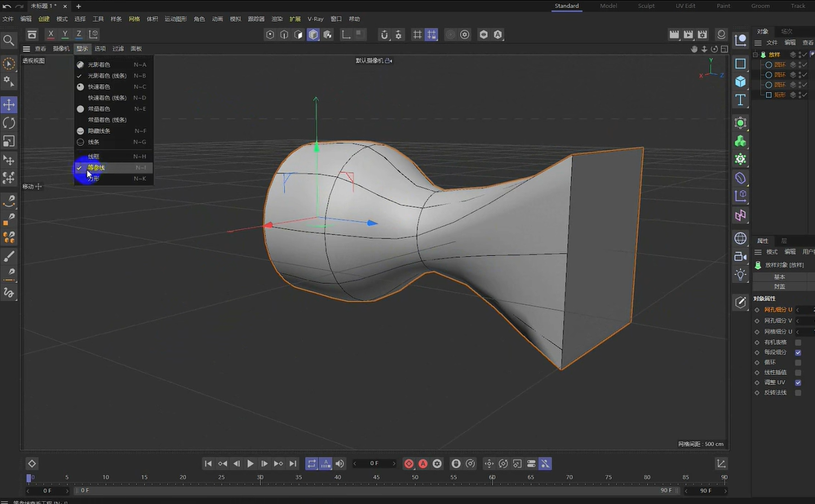Toggle autokeying 'A' button
The height and width of the screenshot is (504, 815).
coord(423,463)
